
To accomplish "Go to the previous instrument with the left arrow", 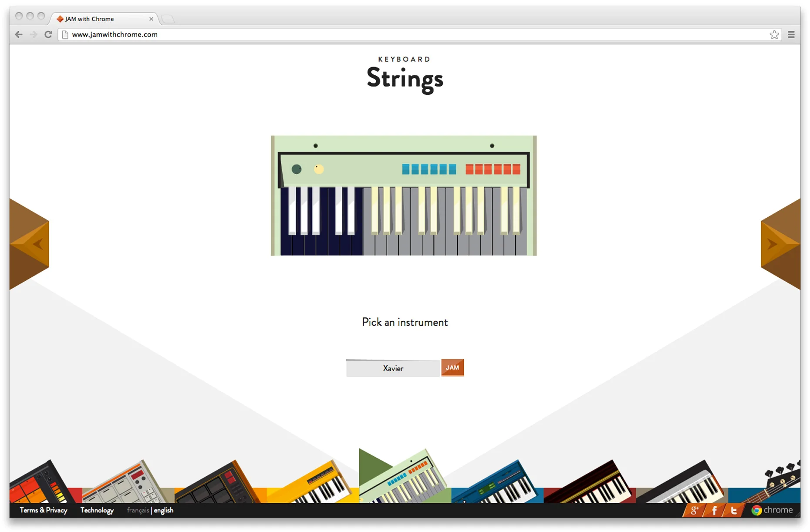I will coord(30,244).
